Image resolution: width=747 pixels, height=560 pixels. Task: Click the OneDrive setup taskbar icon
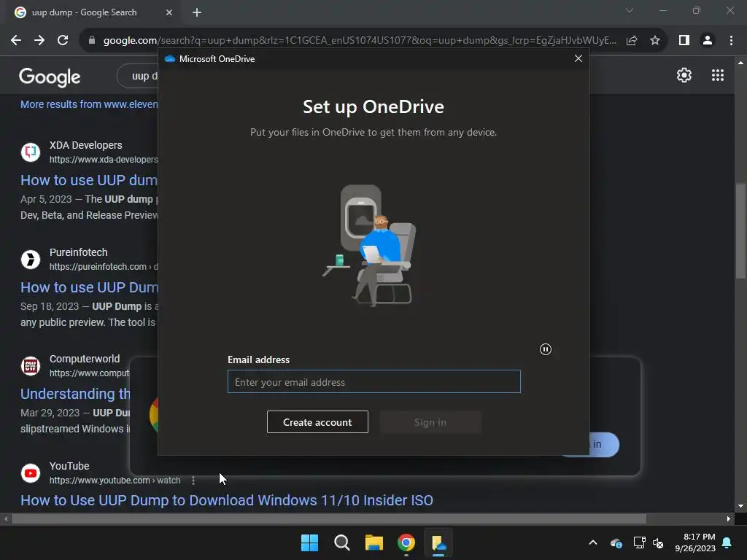pos(438,542)
